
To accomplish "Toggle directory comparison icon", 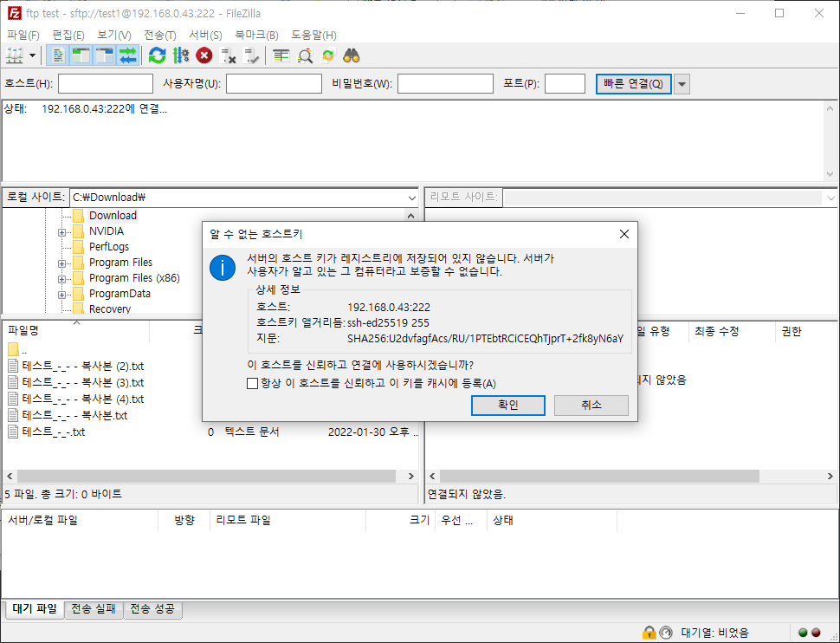I will coord(305,55).
